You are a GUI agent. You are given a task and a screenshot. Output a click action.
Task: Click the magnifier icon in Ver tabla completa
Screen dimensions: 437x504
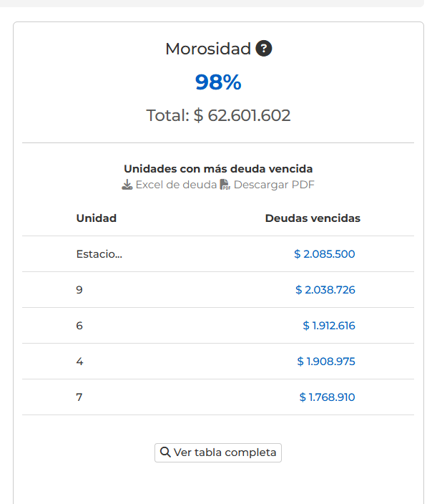[165, 452]
